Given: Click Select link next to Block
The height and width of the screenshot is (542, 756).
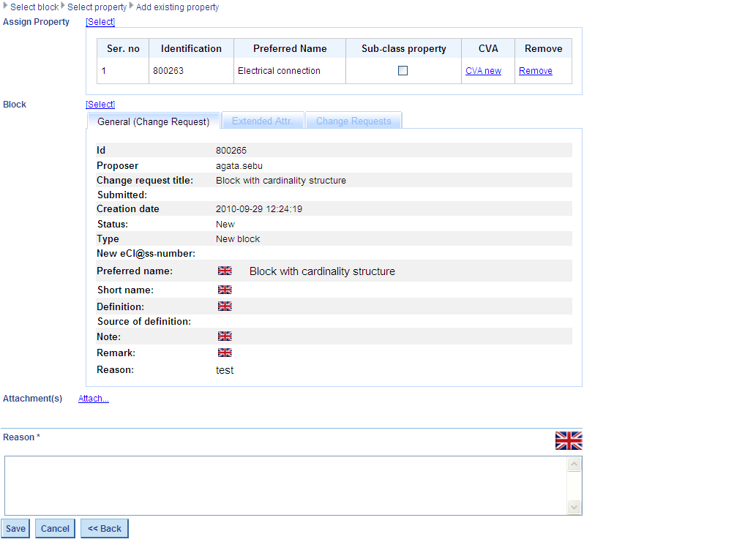Looking at the screenshot, I should click(x=100, y=105).
